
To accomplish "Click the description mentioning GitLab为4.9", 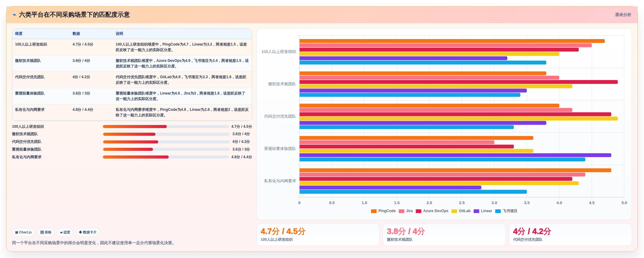I will tap(181, 80).
